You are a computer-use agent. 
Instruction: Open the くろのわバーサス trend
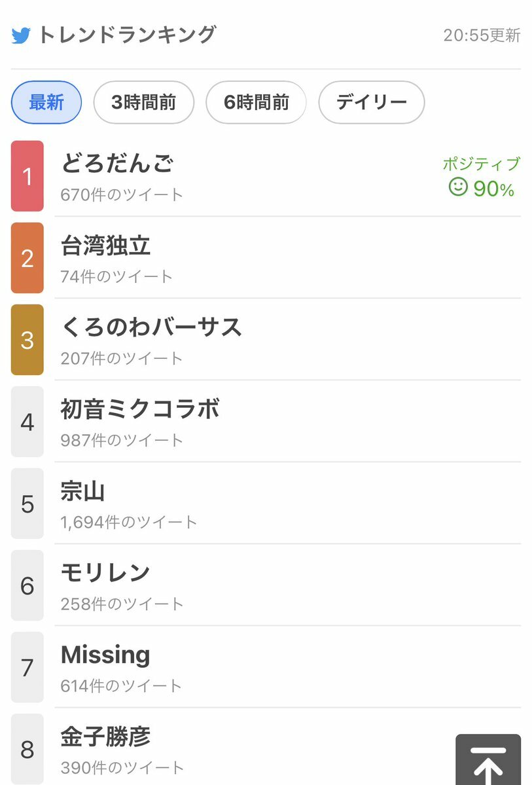click(x=151, y=327)
